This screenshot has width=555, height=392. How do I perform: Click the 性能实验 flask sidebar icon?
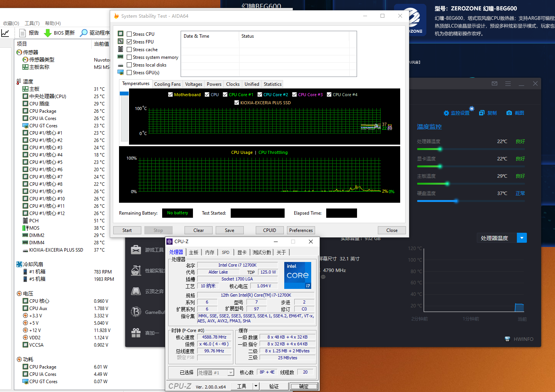click(x=136, y=270)
